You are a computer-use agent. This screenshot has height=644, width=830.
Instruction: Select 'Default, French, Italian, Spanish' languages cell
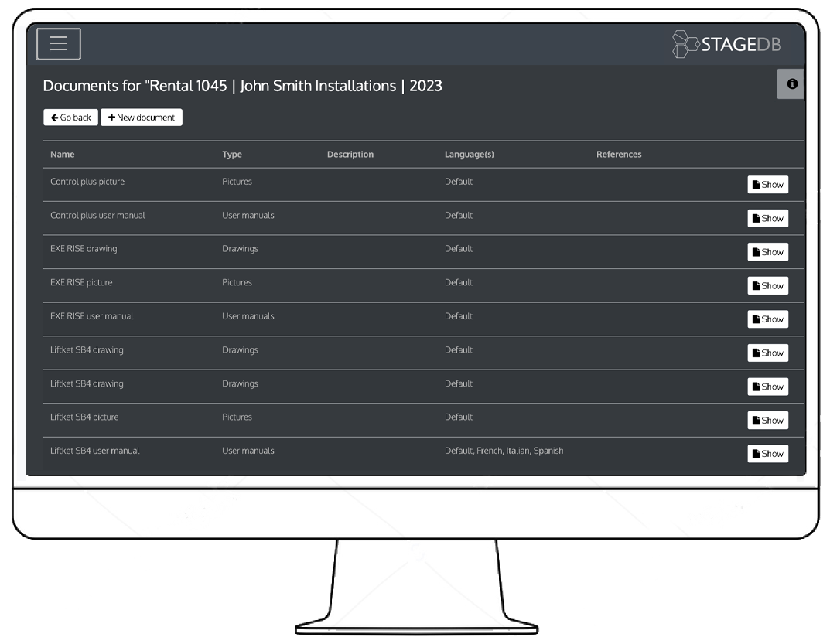tap(504, 451)
